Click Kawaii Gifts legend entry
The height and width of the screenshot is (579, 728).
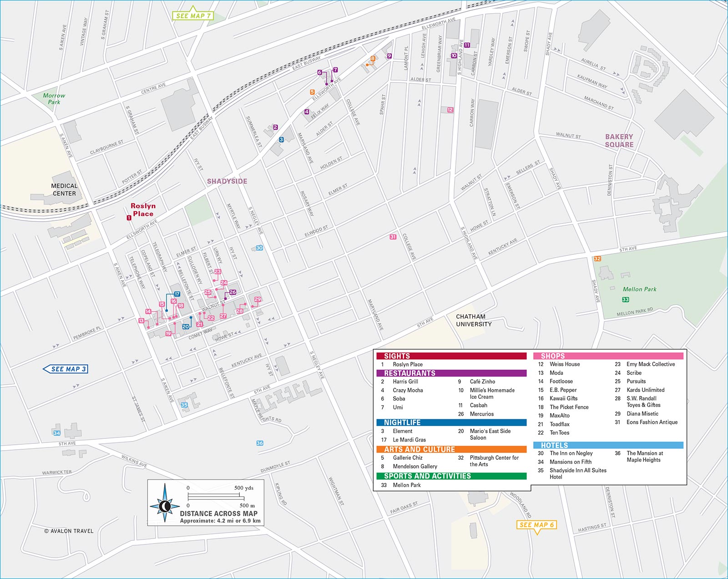point(563,398)
